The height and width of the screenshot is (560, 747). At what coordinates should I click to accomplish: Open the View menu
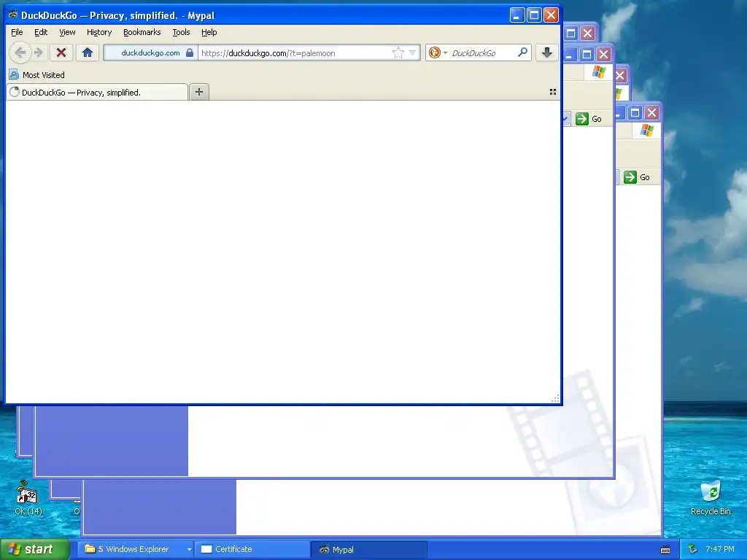point(67,32)
